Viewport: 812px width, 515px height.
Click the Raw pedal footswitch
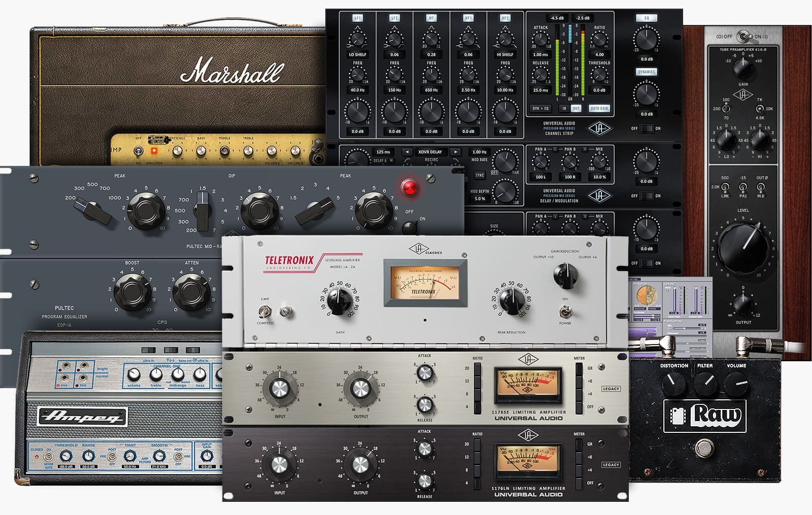pos(703,449)
